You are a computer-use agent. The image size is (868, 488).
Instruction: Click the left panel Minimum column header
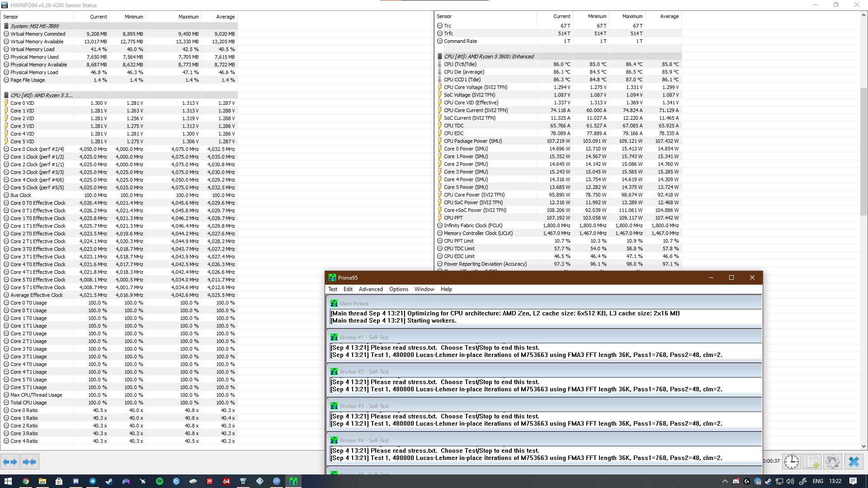(x=128, y=17)
